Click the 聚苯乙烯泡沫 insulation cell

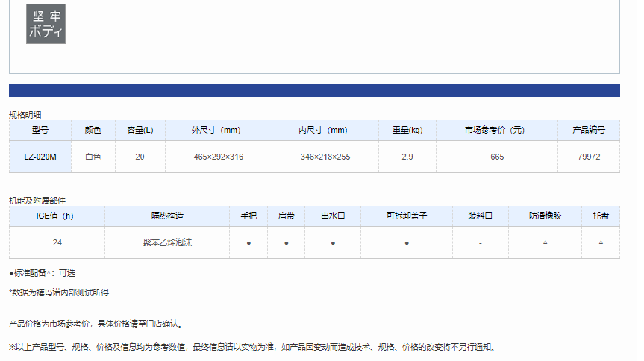coord(167,242)
